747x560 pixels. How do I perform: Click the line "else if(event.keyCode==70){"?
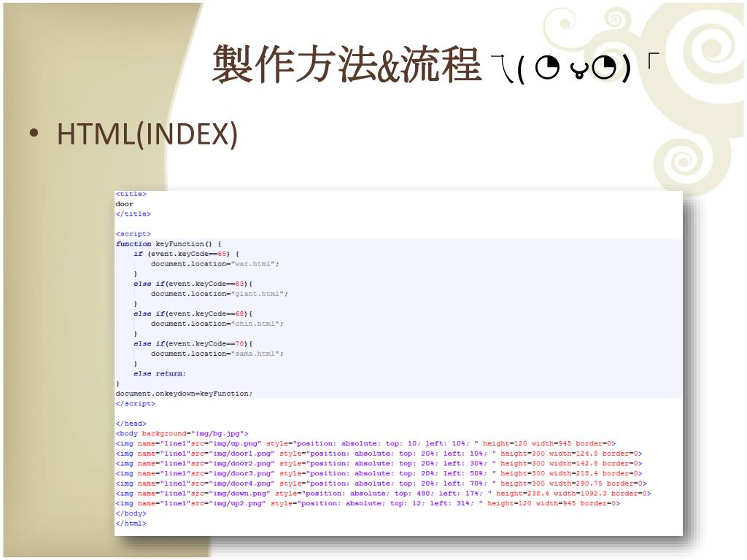tap(193, 344)
